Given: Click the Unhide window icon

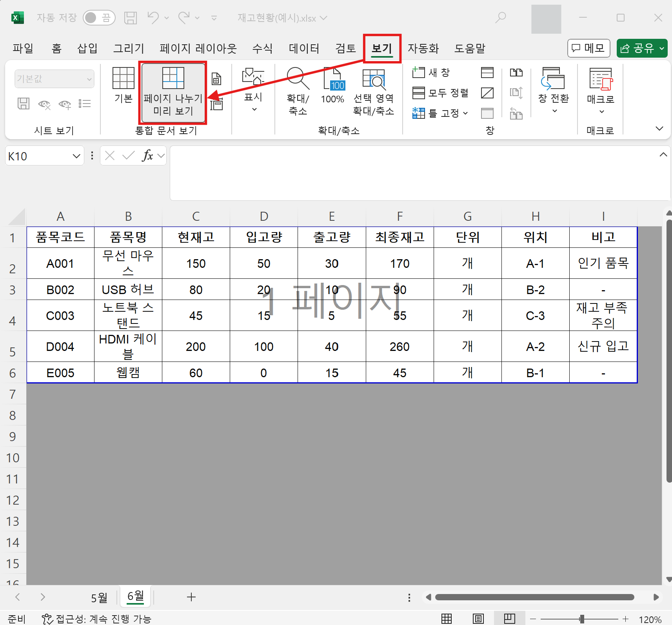Looking at the screenshot, I should tap(487, 113).
